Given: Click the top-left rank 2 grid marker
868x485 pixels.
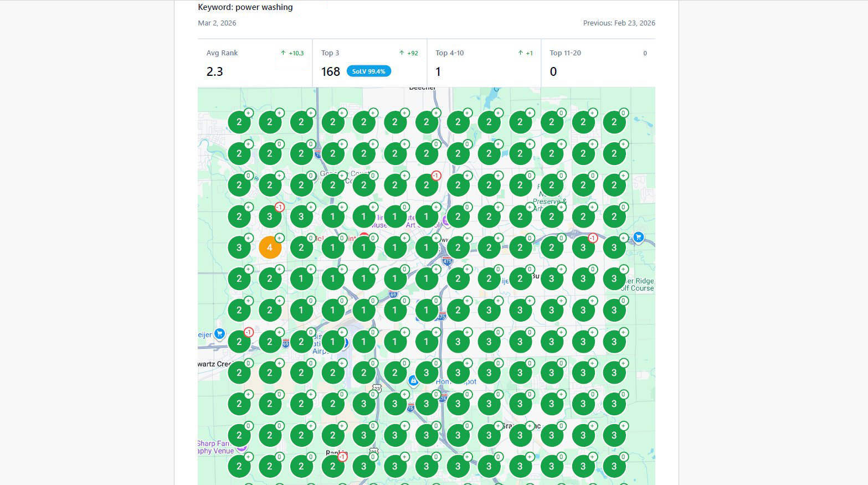Looking at the screenshot, I should (x=239, y=122).
